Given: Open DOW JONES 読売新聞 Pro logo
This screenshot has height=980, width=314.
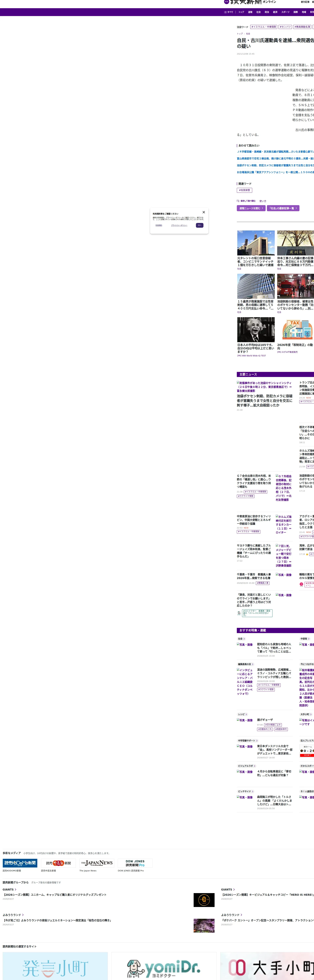Looking at the screenshot, I should click(135, 863).
